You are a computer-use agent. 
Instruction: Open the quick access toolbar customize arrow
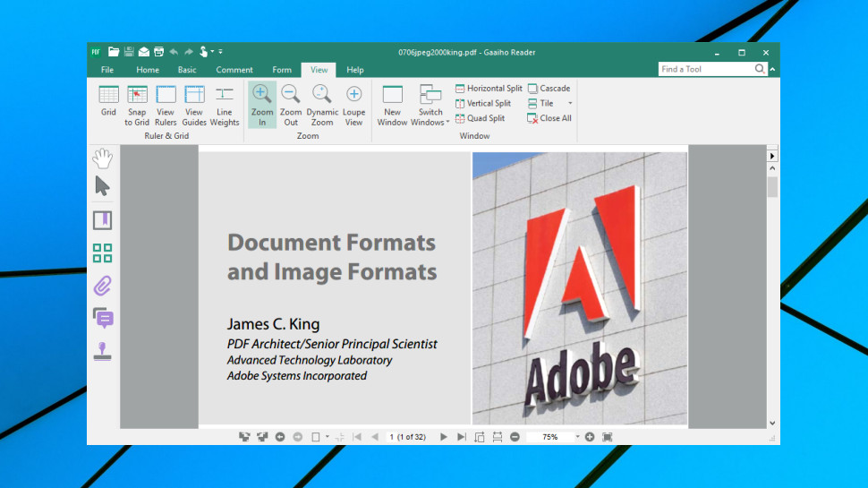(x=220, y=52)
